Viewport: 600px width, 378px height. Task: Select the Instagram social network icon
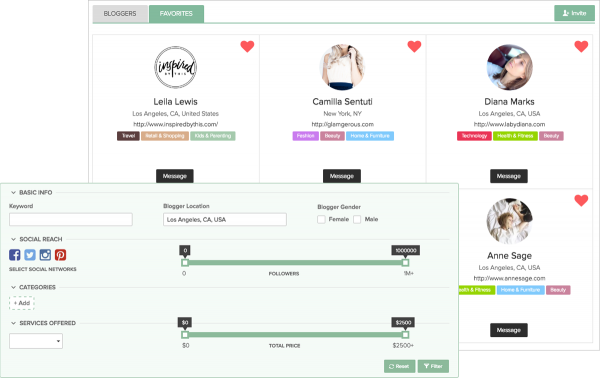coord(45,255)
